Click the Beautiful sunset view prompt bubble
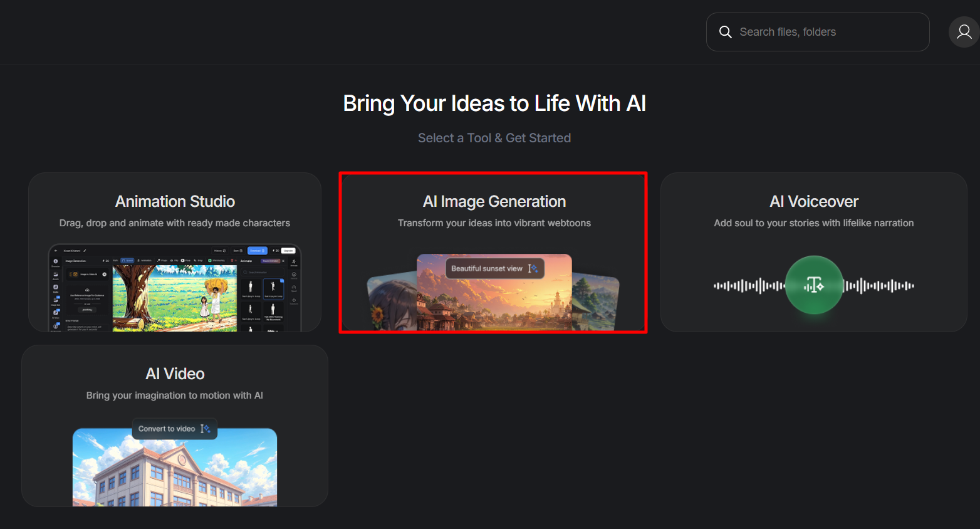 click(494, 268)
